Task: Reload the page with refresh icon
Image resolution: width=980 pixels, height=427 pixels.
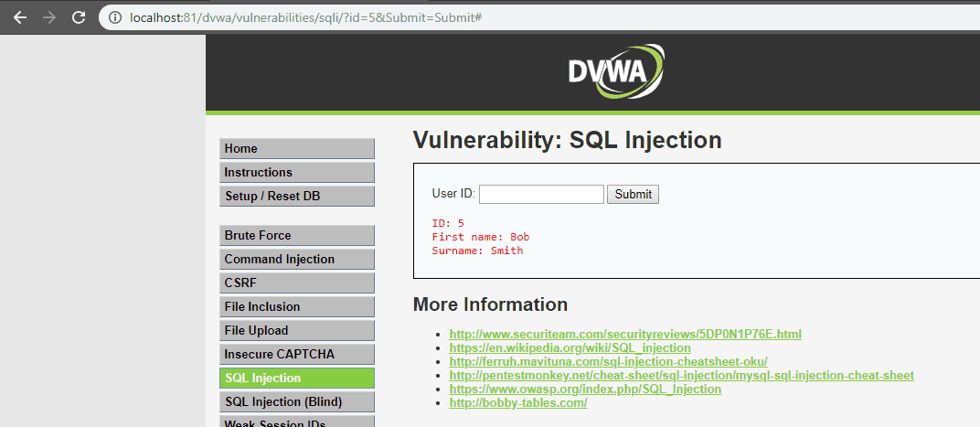Action: pos(79,17)
